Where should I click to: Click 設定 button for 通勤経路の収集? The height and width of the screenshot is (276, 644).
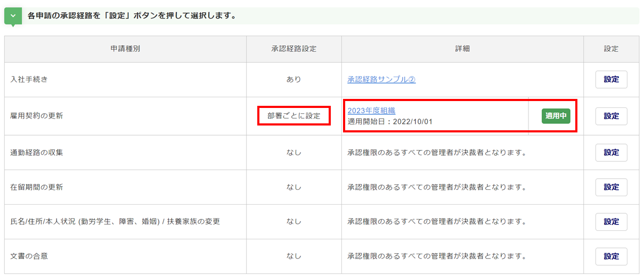click(x=611, y=153)
